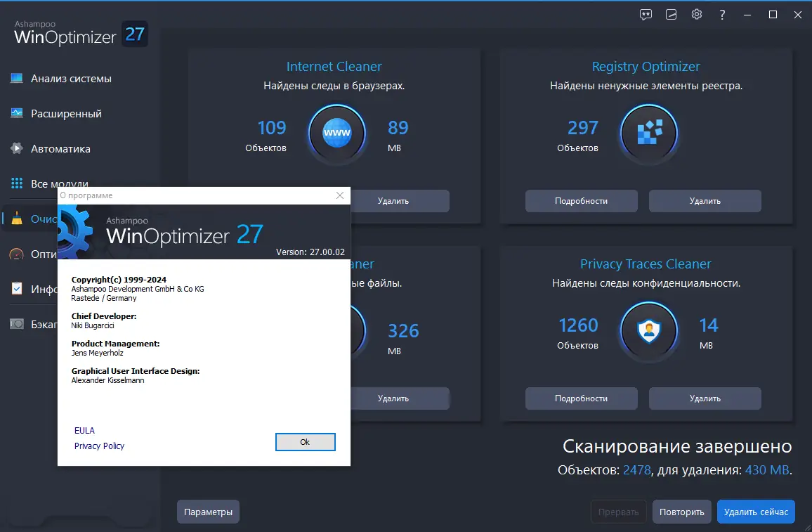
Task: Click the Удалить сейчас button
Action: coord(756,512)
